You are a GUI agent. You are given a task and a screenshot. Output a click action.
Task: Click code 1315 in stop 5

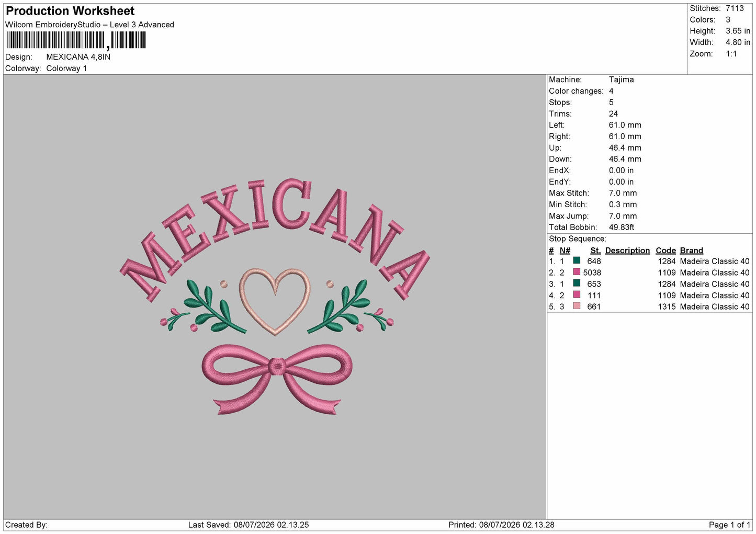tap(667, 306)
